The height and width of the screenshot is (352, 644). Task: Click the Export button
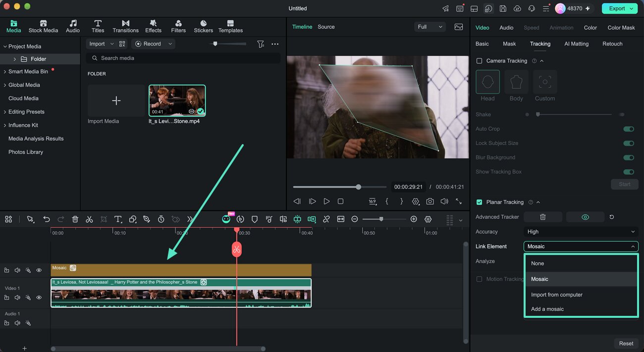[619, 8]
